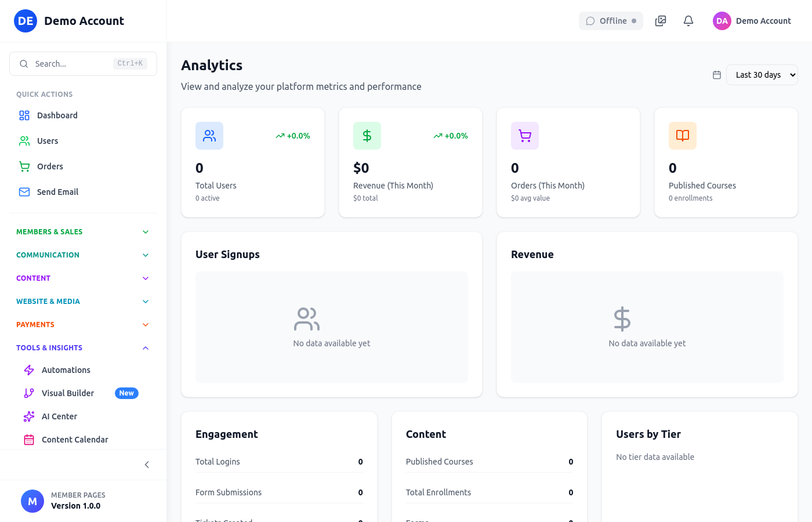
Task: Toggle the Offline status indicator
Action: pos(611,20)
